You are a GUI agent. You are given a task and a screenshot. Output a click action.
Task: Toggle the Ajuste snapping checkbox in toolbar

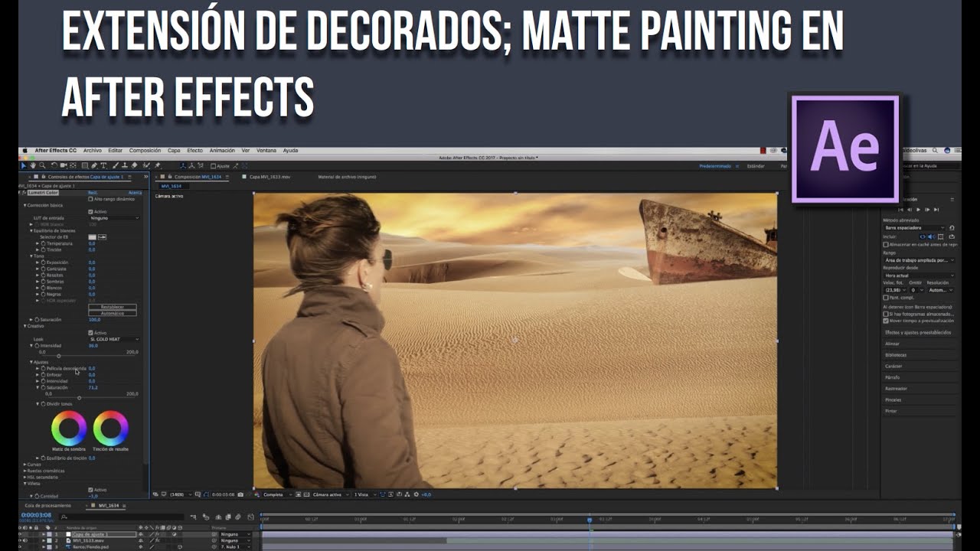click(x=213, y=165)
